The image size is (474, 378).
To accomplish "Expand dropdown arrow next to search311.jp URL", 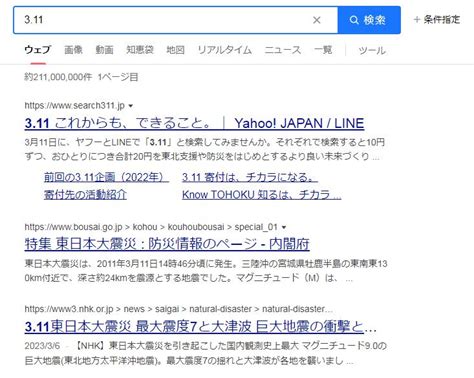I will pos(131,106).
